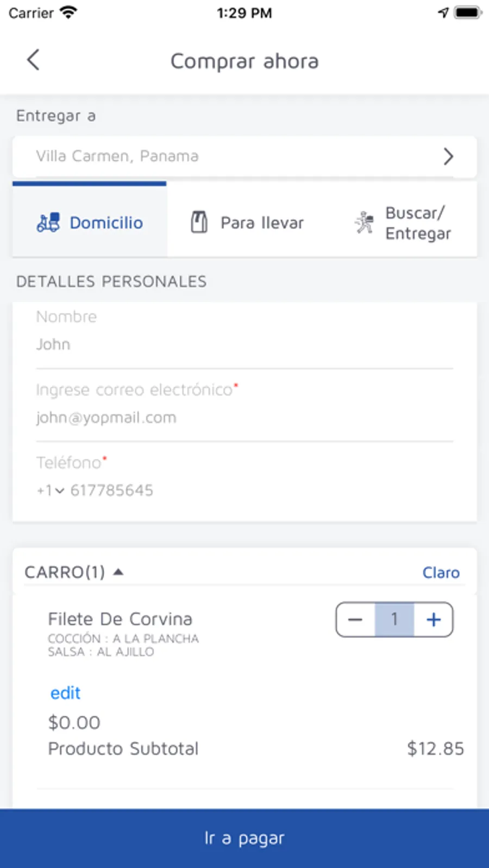Open the +1 country code dropdown

point(51,490)
